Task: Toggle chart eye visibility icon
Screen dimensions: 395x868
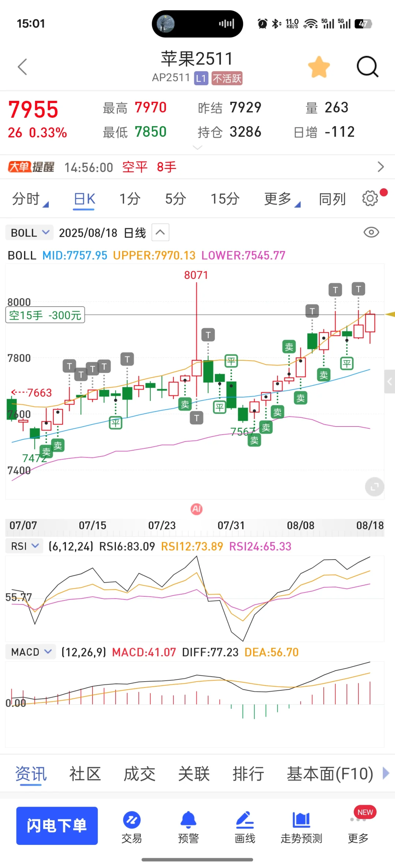Action: click(x=371, y=232)
